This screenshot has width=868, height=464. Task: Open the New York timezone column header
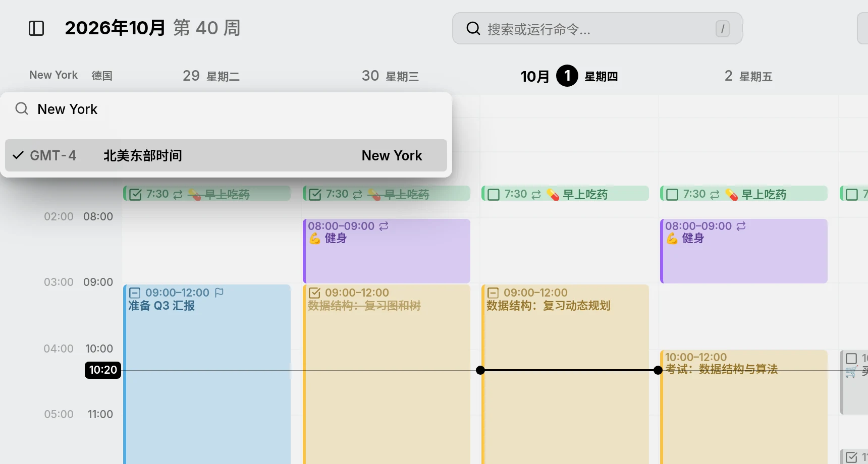[x=53, y=75]
